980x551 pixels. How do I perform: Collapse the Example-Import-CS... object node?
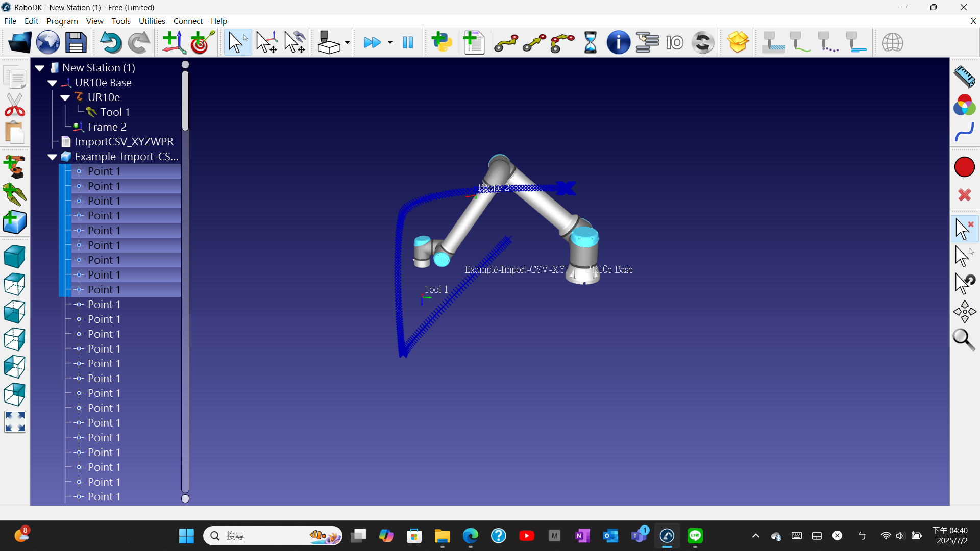pyautogui.click(x=52, y=157)
